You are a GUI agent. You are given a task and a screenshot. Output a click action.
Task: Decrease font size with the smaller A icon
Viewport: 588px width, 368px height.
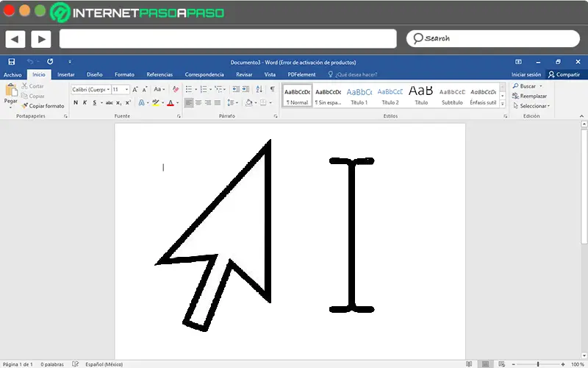pos(144,89)
